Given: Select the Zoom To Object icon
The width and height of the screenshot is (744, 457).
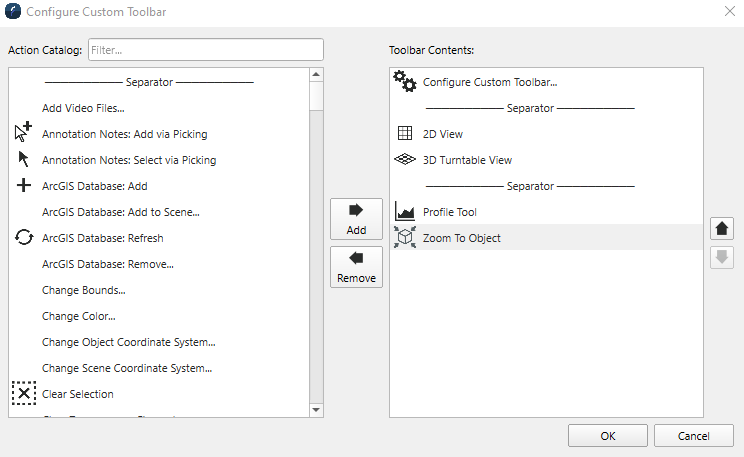Looking at the screenshot, I should click(405, 237).
